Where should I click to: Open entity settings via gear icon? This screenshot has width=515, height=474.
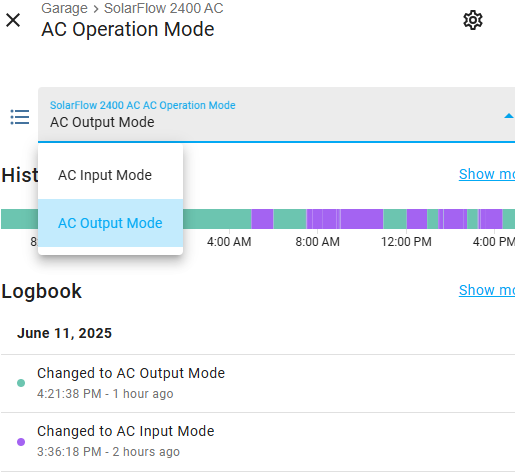tap(473, 20)
